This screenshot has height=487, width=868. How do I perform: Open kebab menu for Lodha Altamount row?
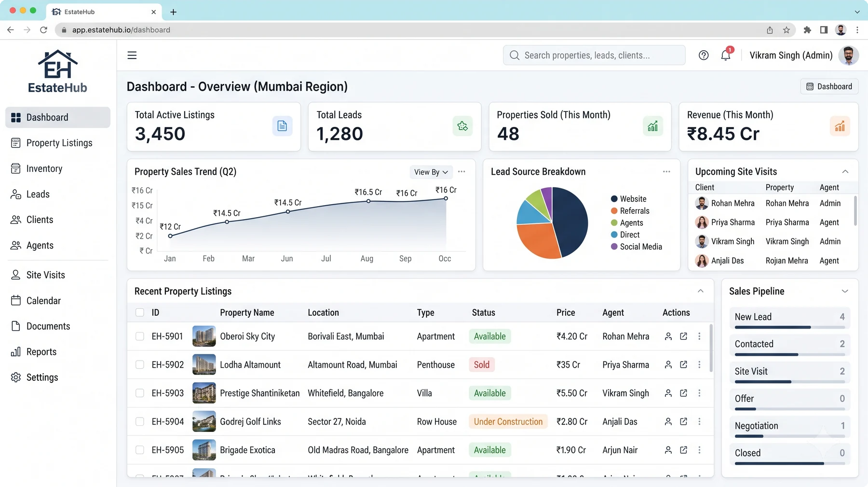point(699,364)
